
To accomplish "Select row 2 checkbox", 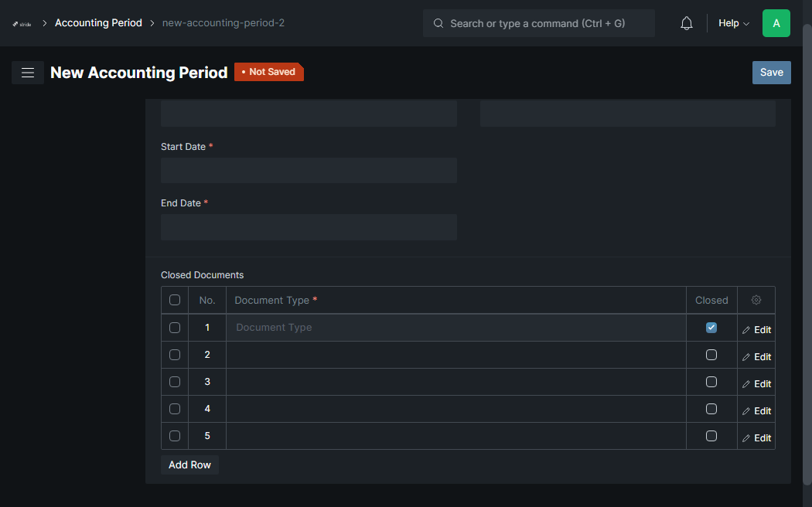I will coord(175,355).
